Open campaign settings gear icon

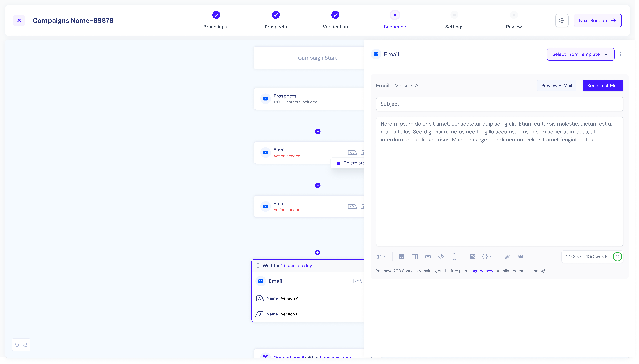point(562,20)
